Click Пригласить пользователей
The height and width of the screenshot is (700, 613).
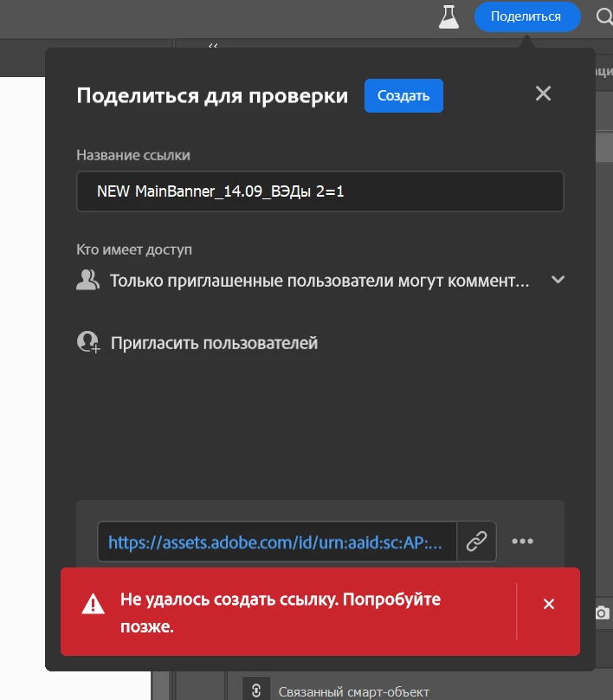pos(214,343)
